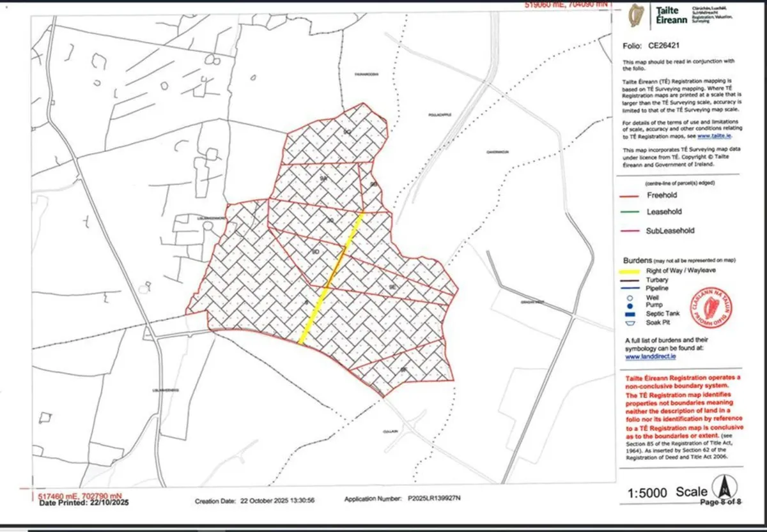This screenshot has width=767, height=532.
Task: Click the Pipeline line symbol in the legend
Action: (x=630, y=288)
